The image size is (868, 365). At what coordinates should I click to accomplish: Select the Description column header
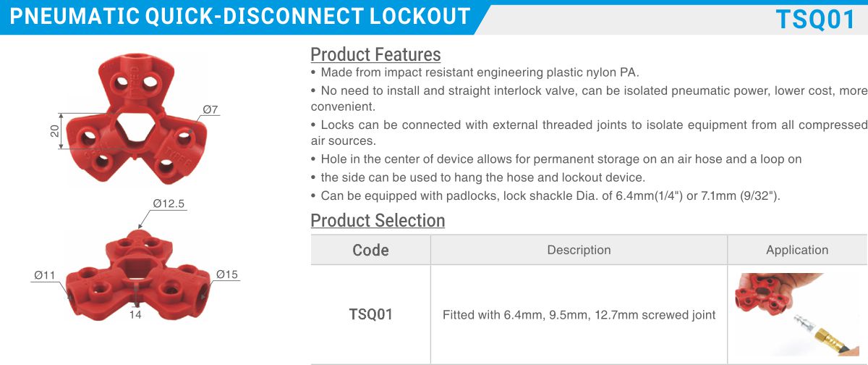579,250
